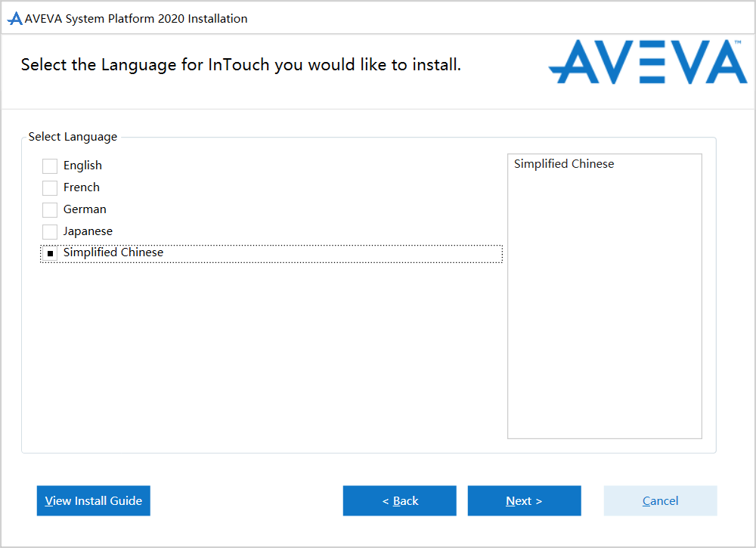Click the InTouch language heading text
The height and width of the screenshot is (548, 756).
point(241,65)
